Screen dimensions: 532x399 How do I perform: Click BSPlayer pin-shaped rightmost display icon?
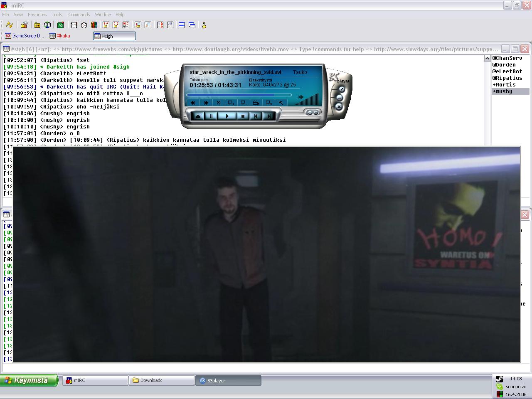pos(281,103)
